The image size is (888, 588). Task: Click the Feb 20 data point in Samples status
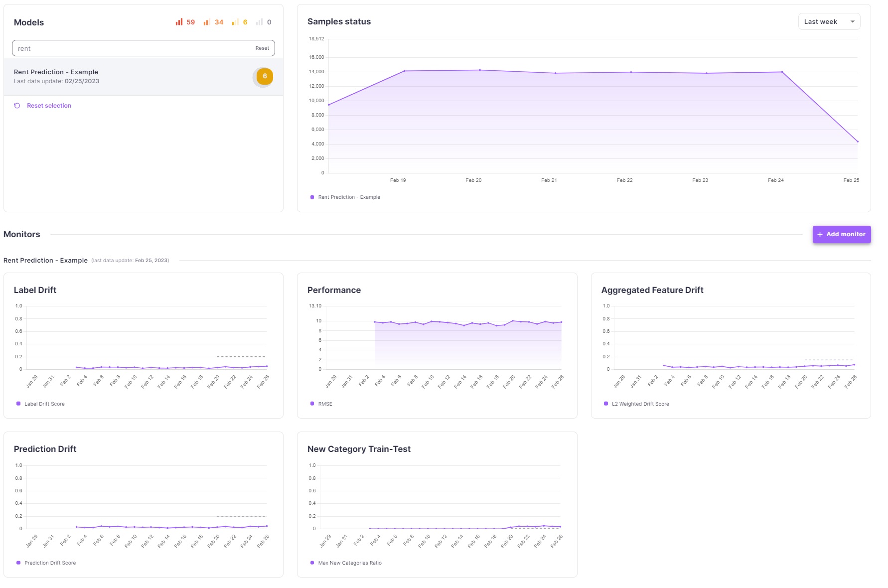(480, 70)
